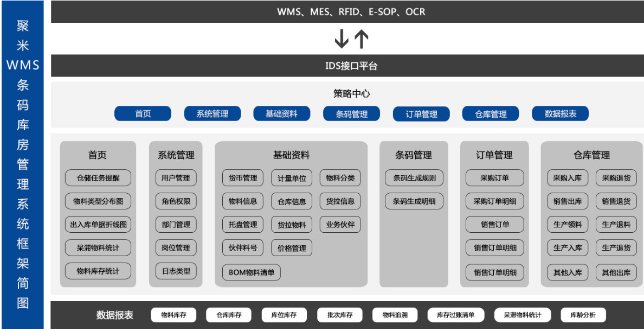This screenshot has height=331, width=644.
Task: Open 库龄分析 report
Action: coord(583,315)
